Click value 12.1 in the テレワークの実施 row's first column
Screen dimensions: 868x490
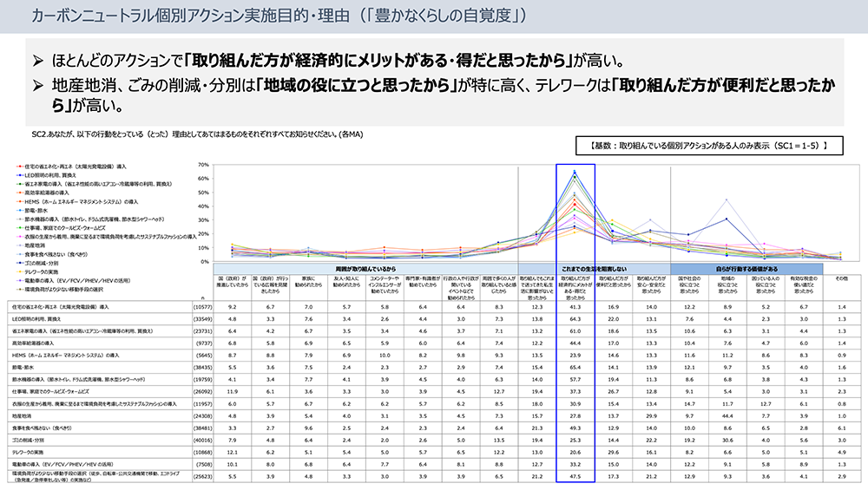[x=232, y=453]
